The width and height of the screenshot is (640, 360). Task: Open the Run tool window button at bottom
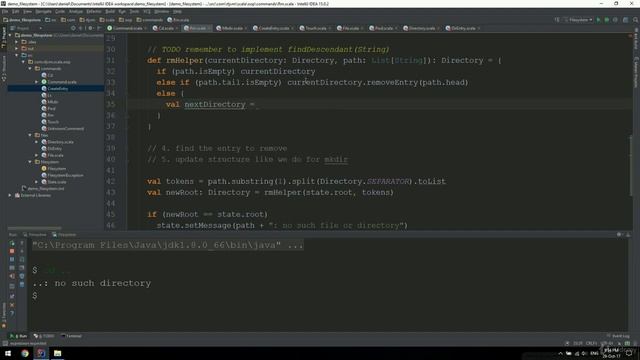[19, 336]
